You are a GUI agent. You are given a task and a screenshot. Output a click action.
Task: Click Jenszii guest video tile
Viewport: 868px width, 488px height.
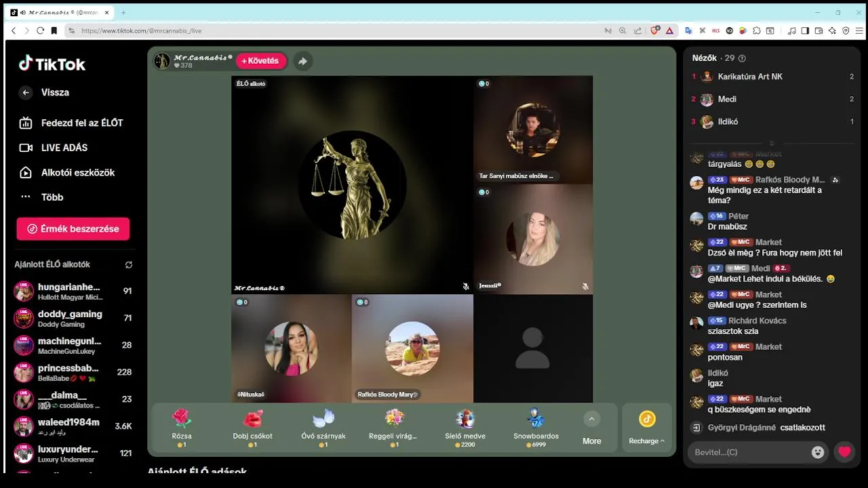click(533, 239)
